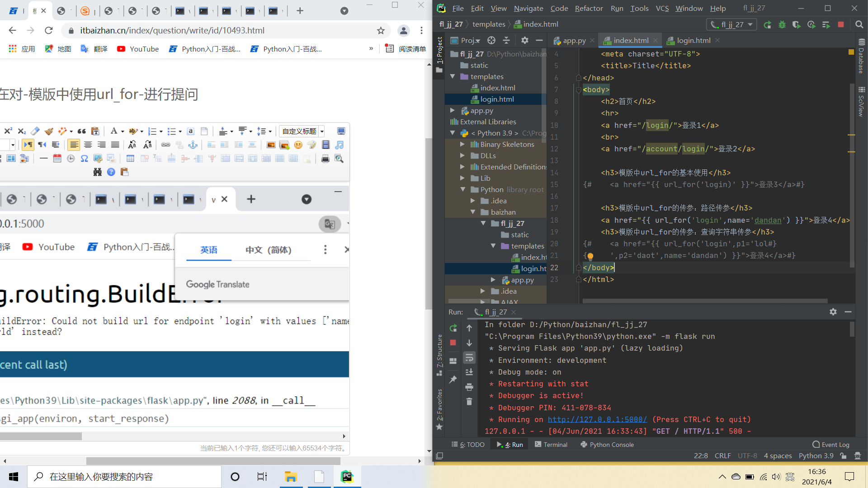This screenshot has width=868, height=488.
Task: Open the blue help question mark icon
Action: click(111, 172)
